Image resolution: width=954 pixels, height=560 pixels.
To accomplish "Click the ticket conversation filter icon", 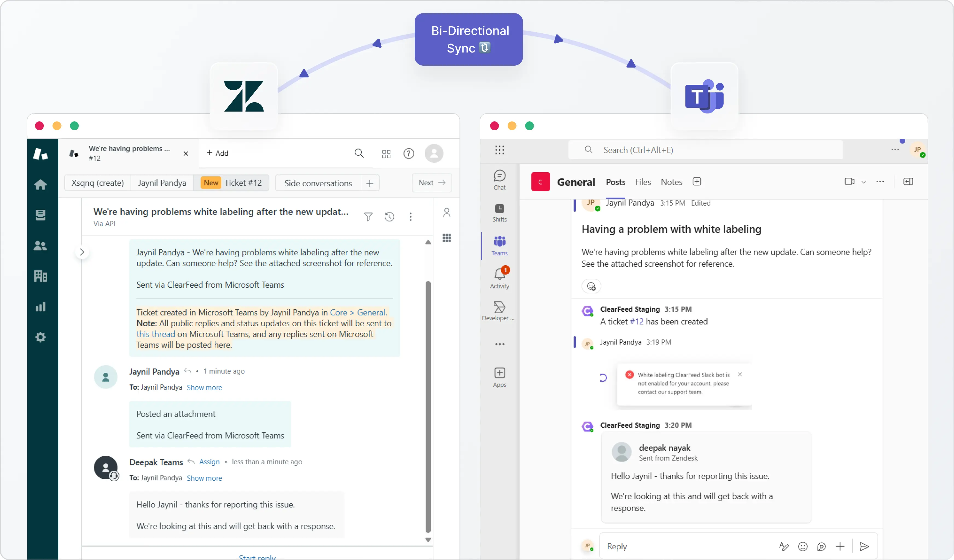I will pyautogui.click(x=368, y=217).
